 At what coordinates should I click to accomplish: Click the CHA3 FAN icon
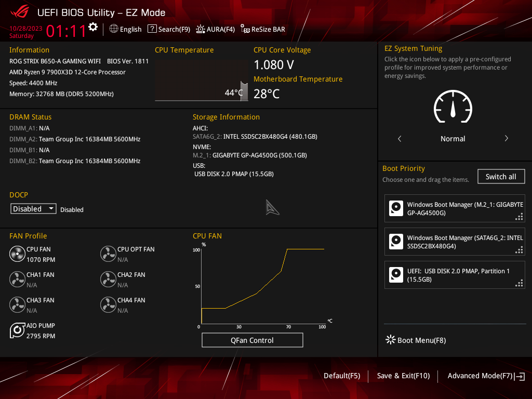[17, 305]
